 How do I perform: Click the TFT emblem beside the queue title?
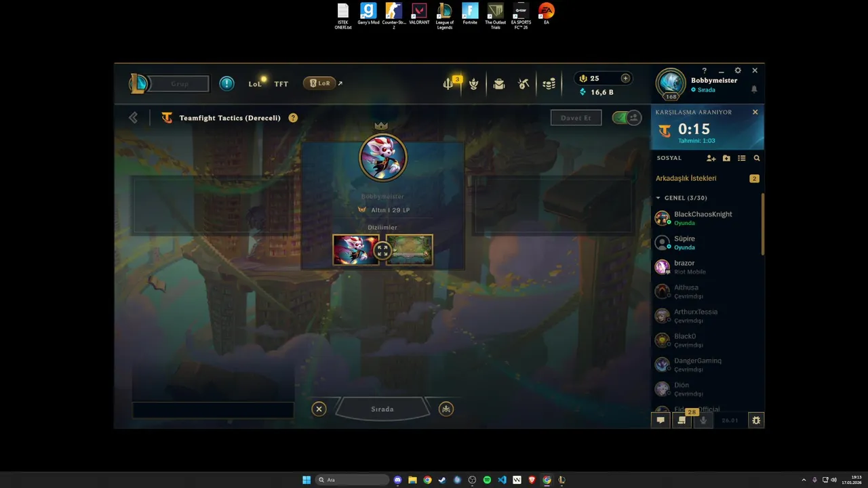point(167,118)
